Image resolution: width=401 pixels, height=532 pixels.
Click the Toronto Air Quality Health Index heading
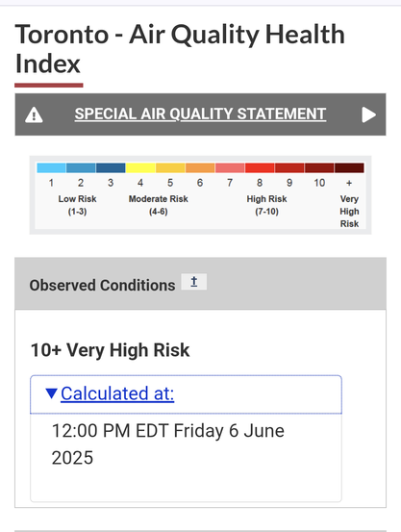click(x=180, y=48)
